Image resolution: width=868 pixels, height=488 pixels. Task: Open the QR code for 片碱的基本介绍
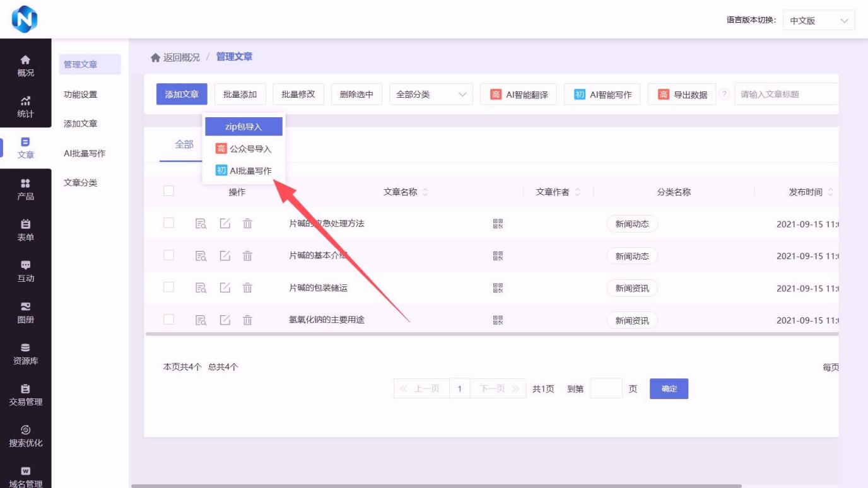498,255
